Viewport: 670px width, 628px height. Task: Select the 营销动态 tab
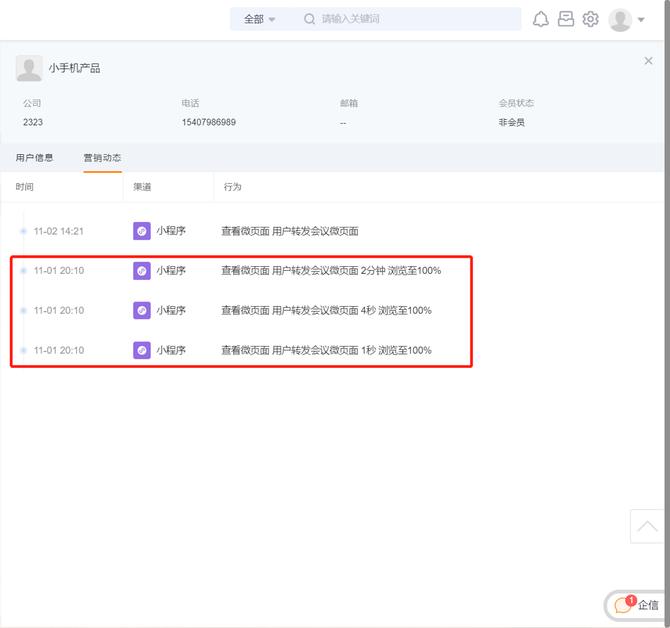point(102,158)
